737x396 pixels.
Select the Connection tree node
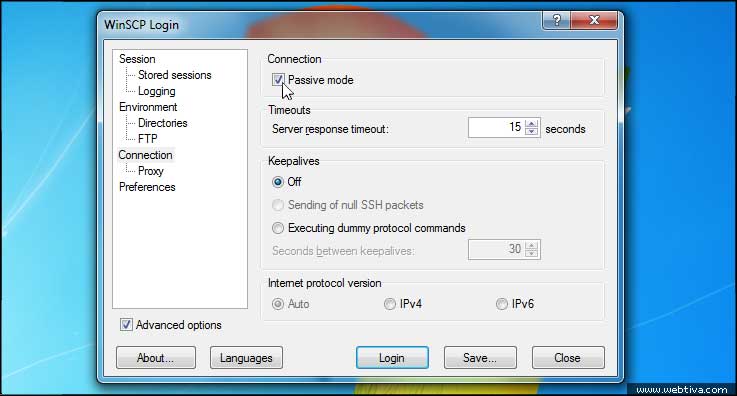tap(145, 155)
